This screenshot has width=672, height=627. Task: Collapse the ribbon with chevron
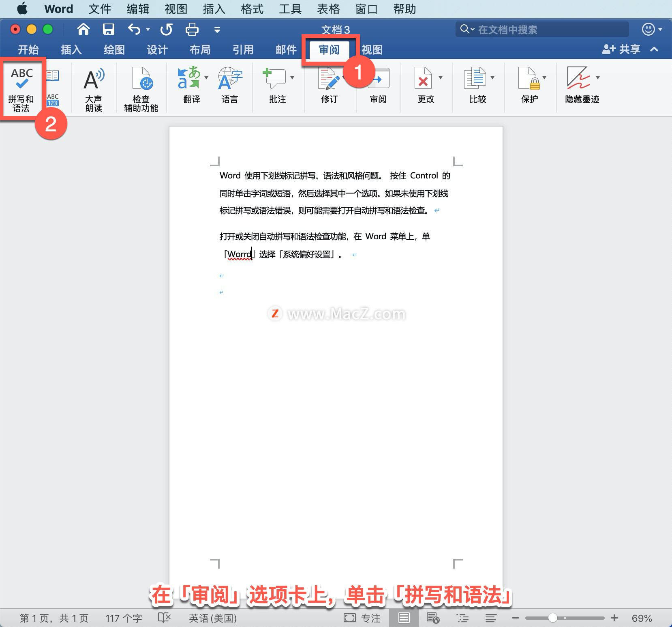point(654,49)
